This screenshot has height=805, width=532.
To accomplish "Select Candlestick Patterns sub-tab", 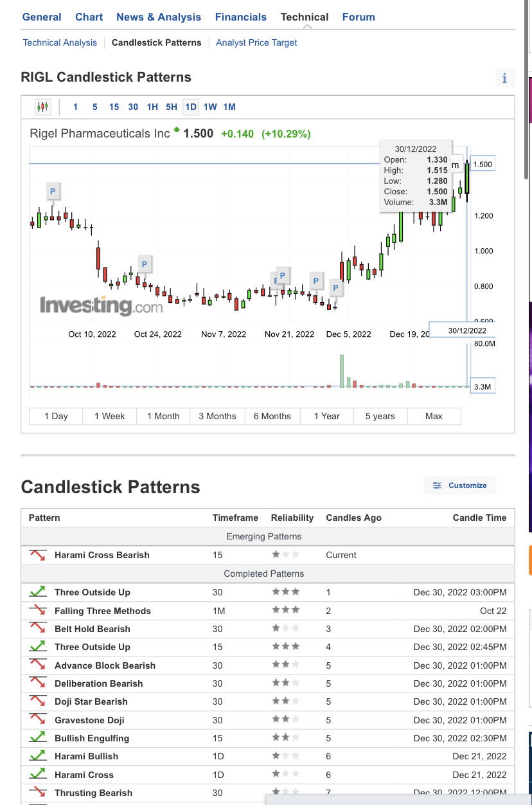I will pos(156,42).
